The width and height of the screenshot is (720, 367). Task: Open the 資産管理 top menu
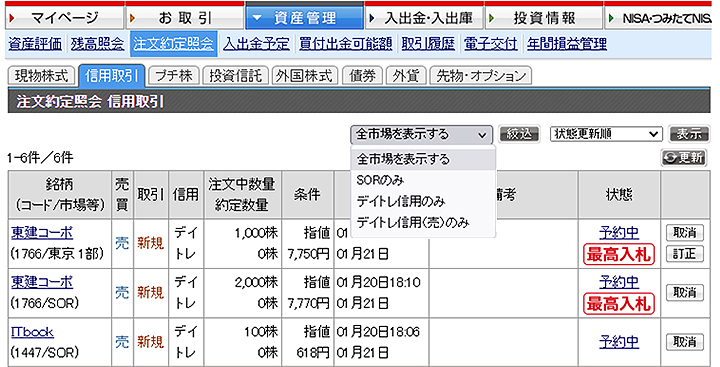click(304, 17)
